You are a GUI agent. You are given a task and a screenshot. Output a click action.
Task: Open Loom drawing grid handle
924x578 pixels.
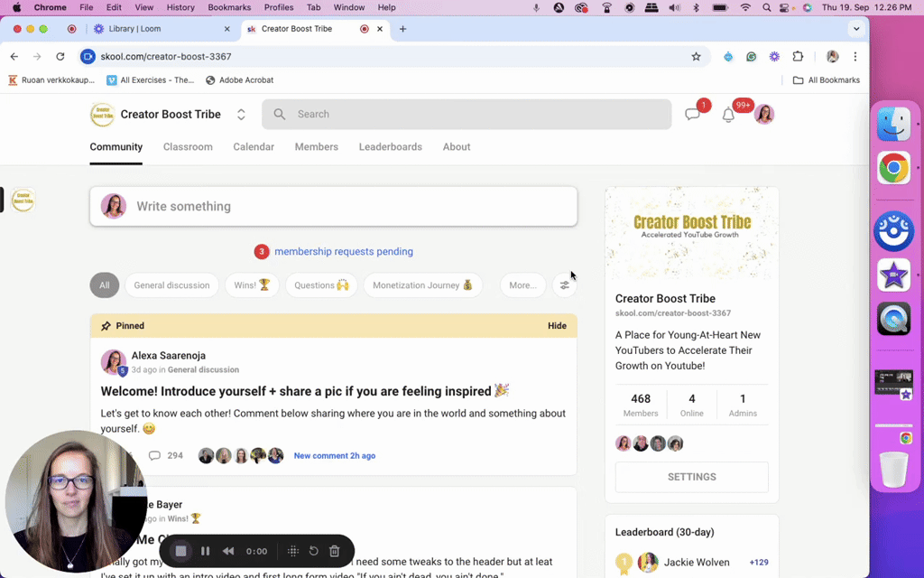click(293, 551)
